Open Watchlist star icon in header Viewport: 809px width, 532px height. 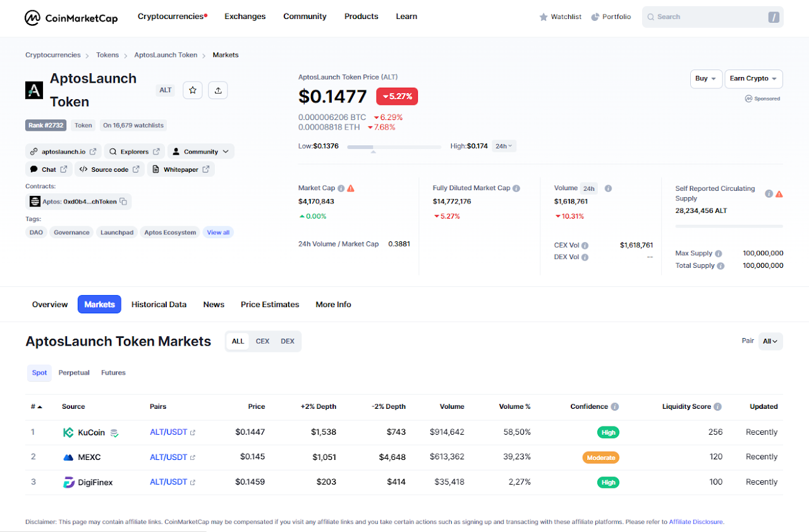click(544, 17)
